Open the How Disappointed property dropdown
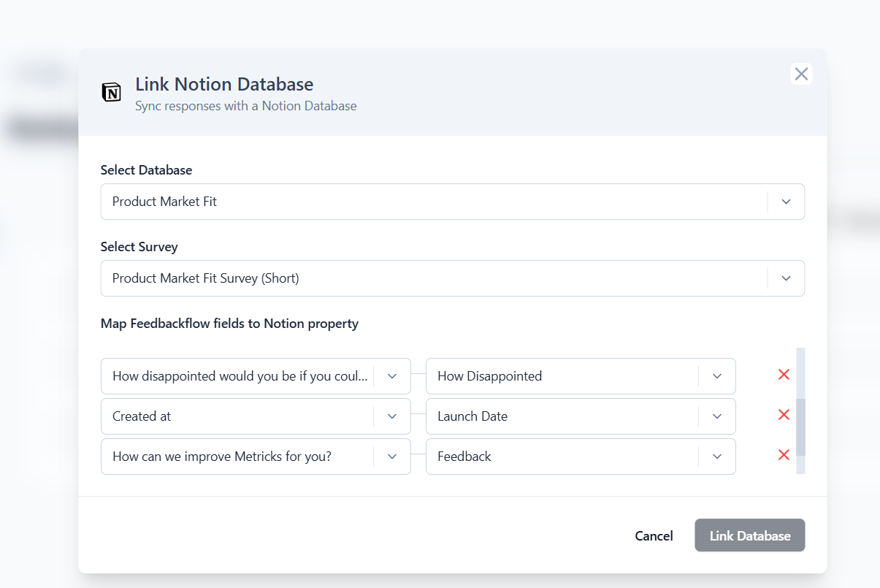Screen dimensions: 880x588 coord(716,375)
